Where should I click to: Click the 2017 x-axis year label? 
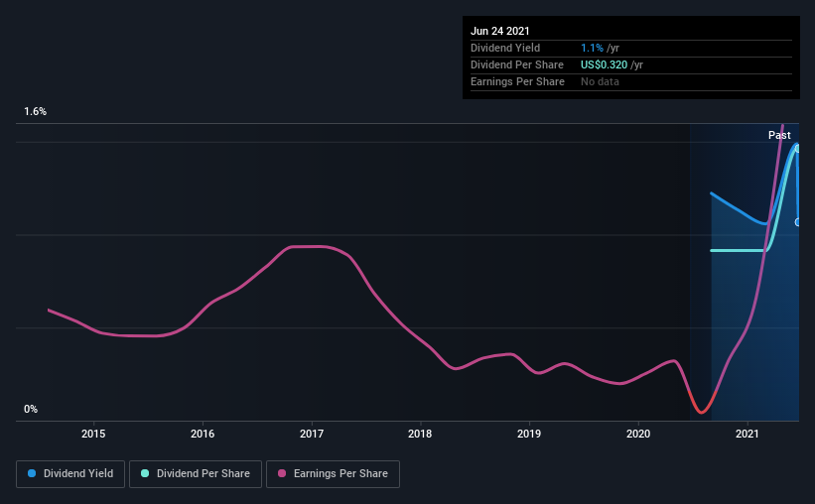click(x=312, y=434)
